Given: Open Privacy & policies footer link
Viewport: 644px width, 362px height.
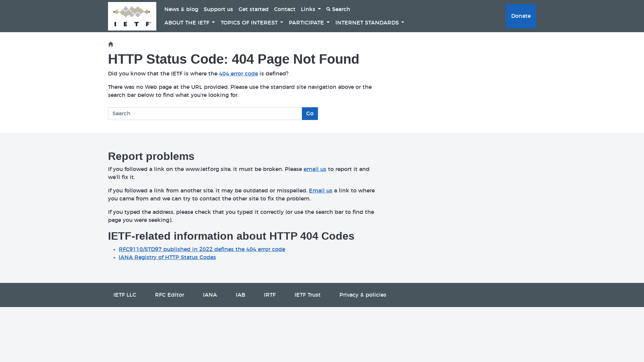Looking at the screenshot, I should [x=363, y=295].
